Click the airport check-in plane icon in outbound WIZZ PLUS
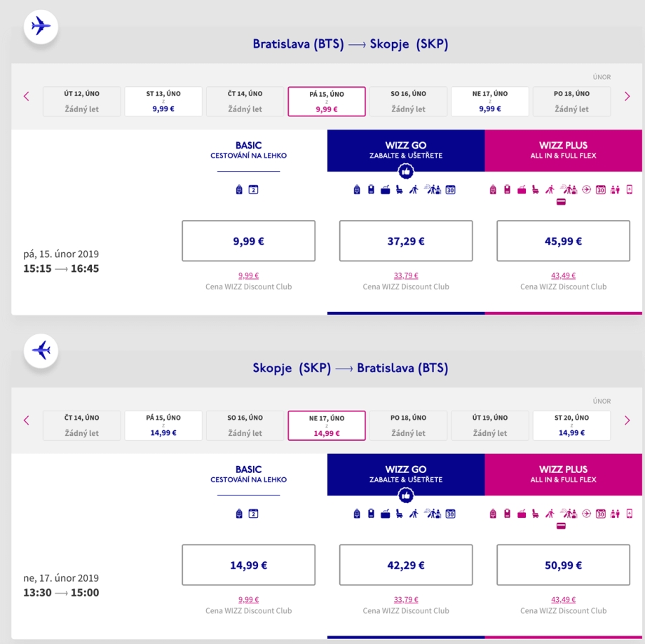Screen dimensions: 645x644 tap(587, 189)
